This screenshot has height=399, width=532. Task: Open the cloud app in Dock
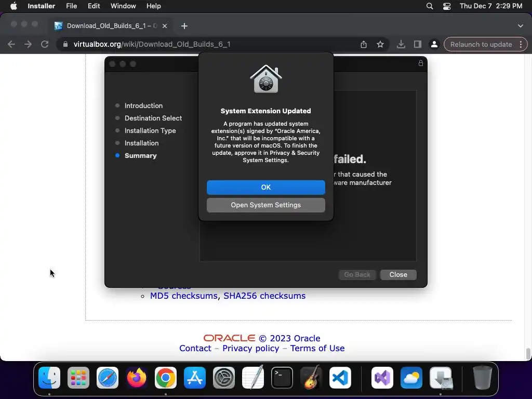[411, 378]
